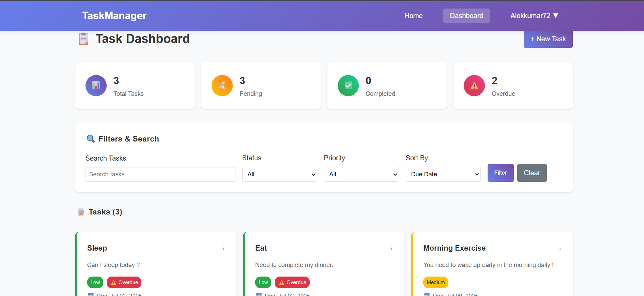The height and width of the screenshot is (296, 644).
Task: Click the clipboard icon beside Task Dashboard
Action: click(83, 39)
